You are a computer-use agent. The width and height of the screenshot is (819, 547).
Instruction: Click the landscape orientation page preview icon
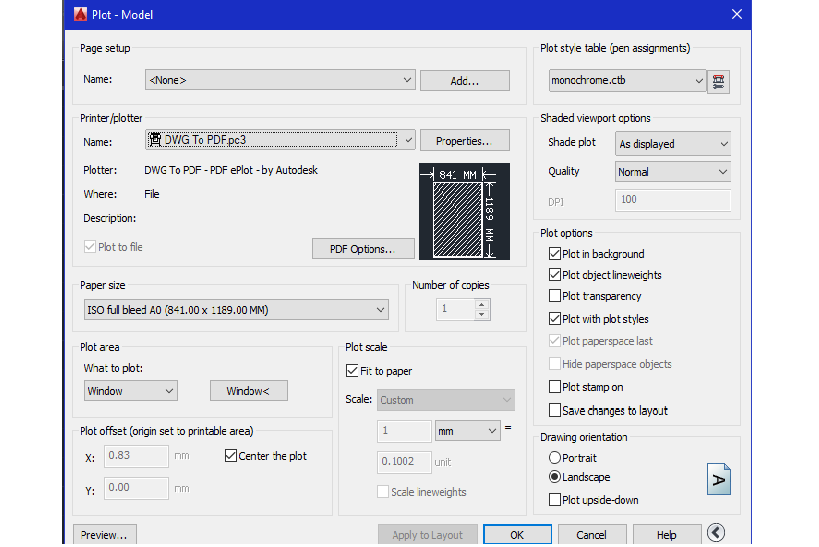point(719,479)
